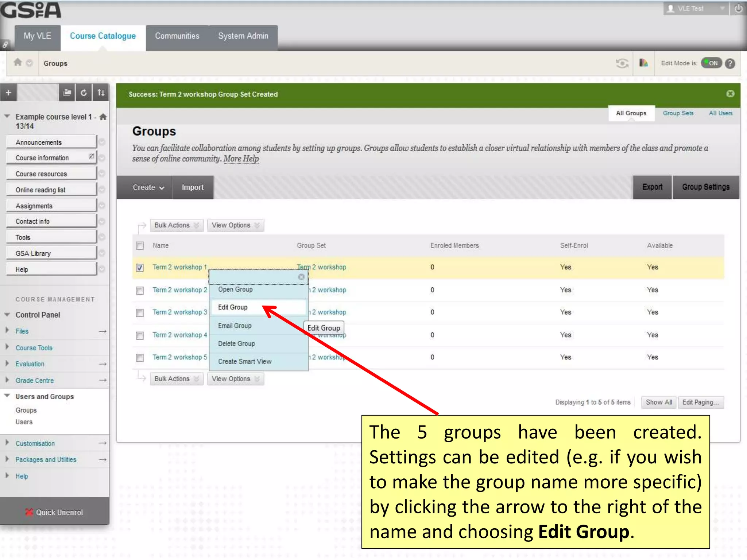Open the folder view icon in the course menu
This screenshot has height=560, width=747.
67,93
